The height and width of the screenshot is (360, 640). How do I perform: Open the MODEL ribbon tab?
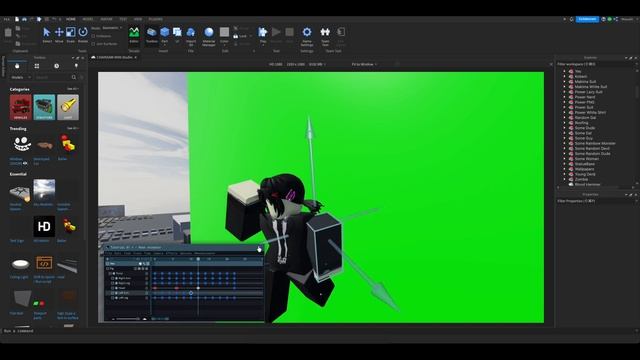[x=88, y=19]
